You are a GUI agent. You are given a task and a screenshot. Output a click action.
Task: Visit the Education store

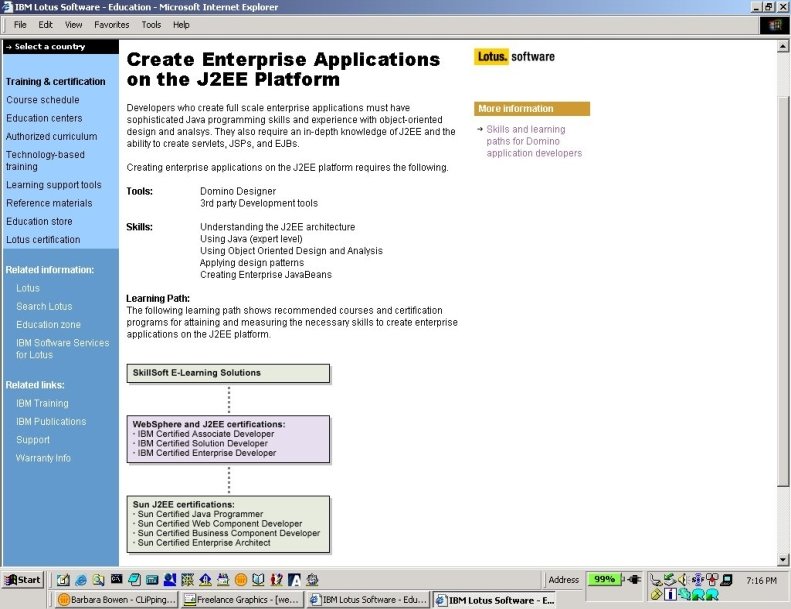39,221
